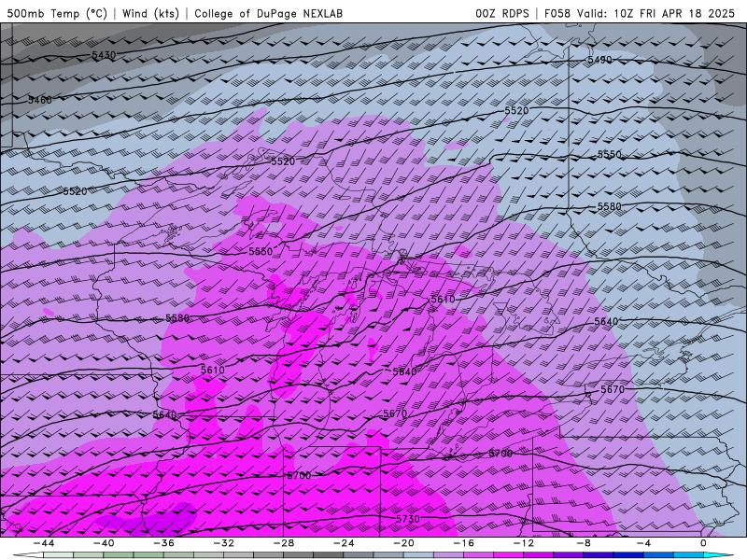Click the 0 value on the temperature scale
The image size is (747, 560).
tap(704, 543)
